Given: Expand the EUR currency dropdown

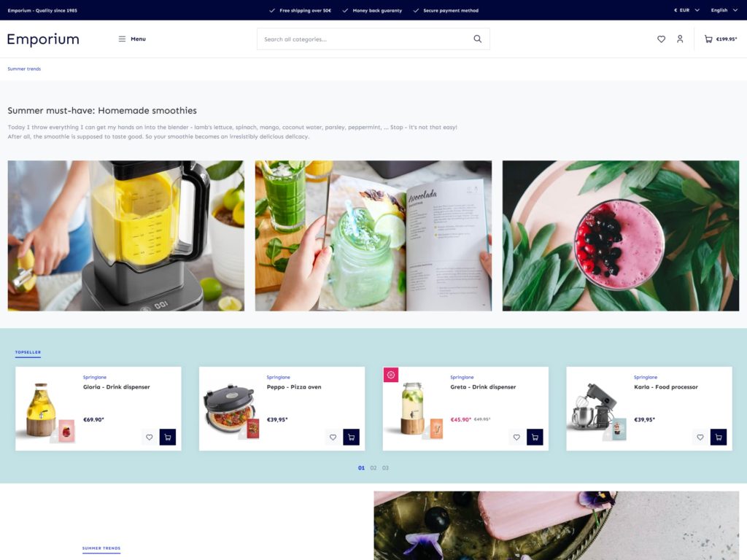Looking at the screenshot, I should [x=684, y=9].
